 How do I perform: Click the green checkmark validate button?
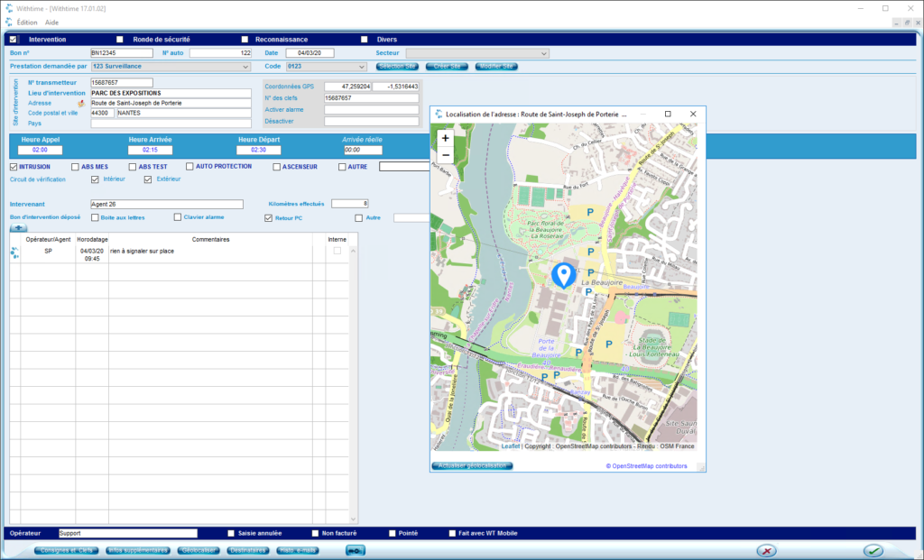coord(873,551)
